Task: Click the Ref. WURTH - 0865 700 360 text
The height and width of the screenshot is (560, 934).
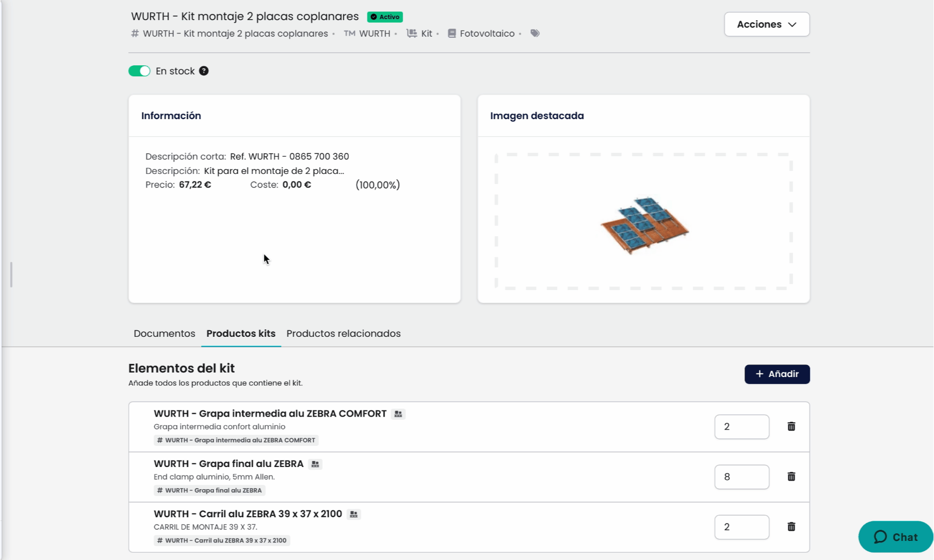Action: pos(290,156)
